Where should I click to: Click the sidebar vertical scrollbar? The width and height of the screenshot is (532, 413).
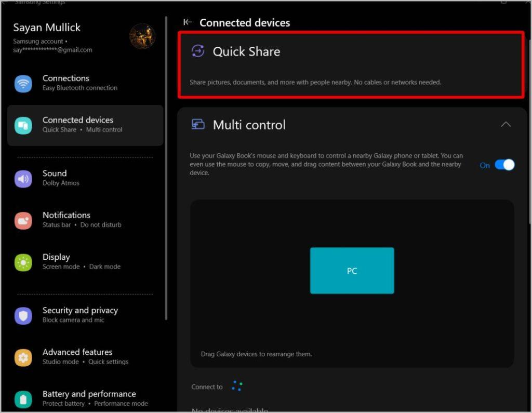(x=166, y=168)
